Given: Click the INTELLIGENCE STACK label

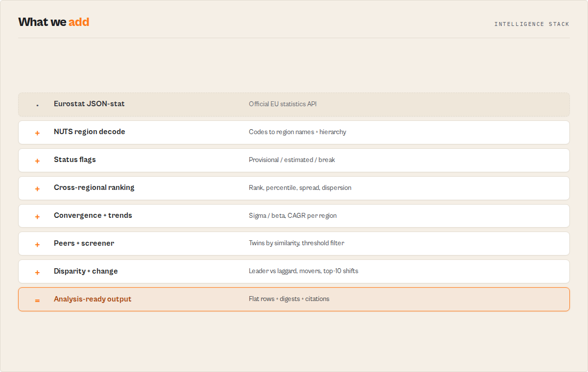Looking at the screenshot, I should click(532, 24).
